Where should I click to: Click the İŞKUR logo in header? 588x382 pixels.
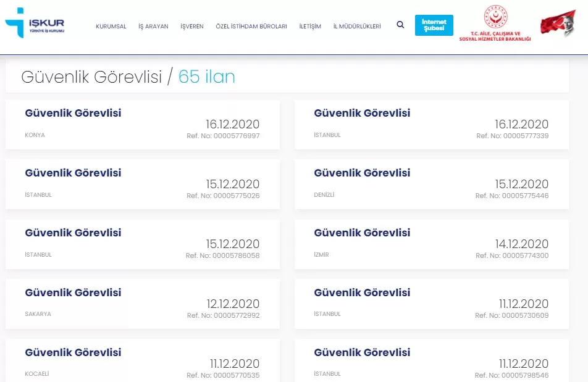35,25
